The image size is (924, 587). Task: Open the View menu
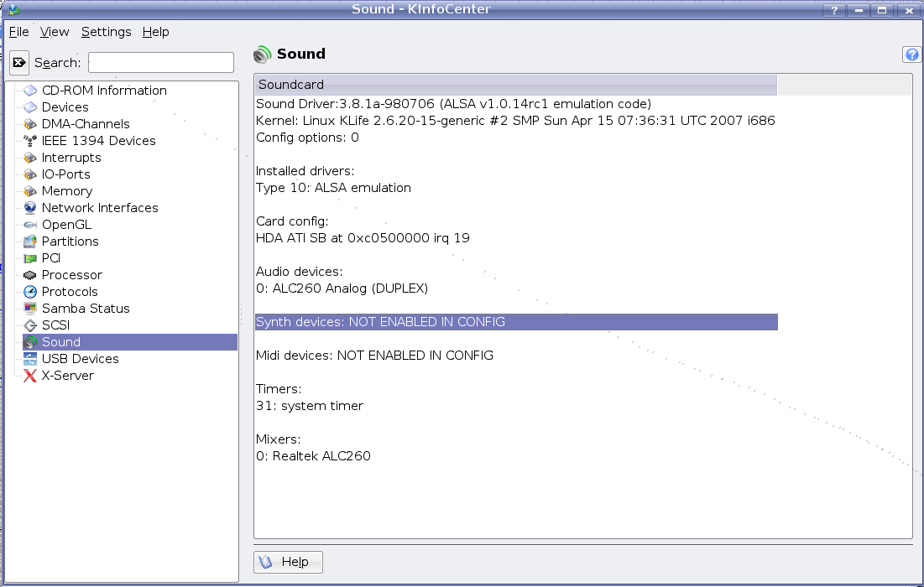[x=55, y=32]
